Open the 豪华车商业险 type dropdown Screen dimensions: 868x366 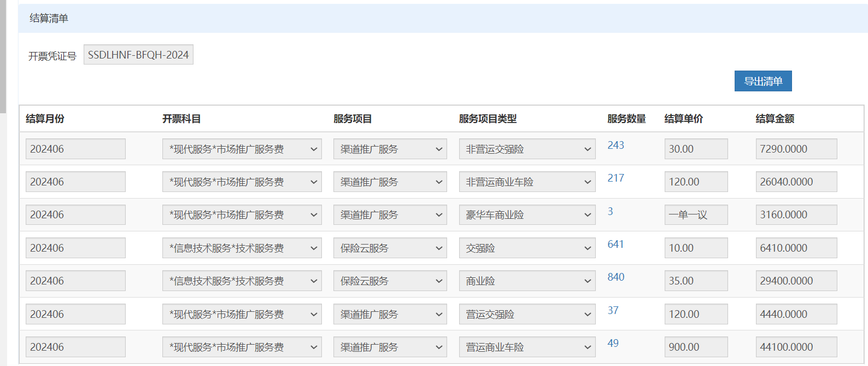pos(527,215)
